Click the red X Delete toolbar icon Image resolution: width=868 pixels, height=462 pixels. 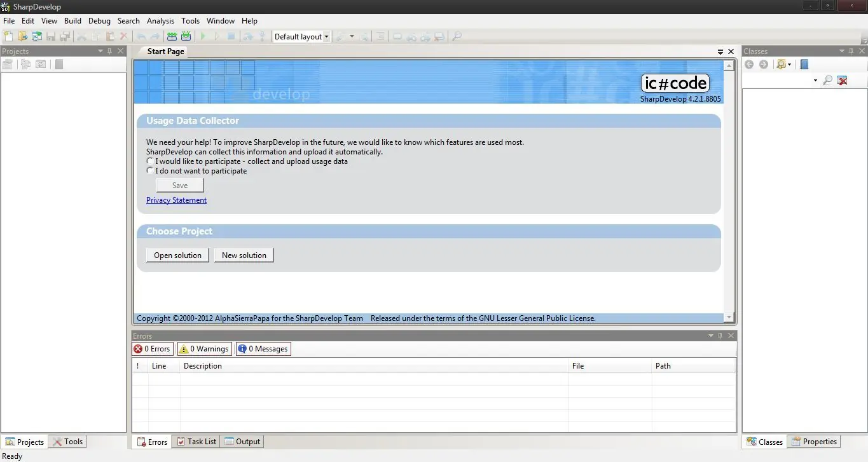(124, 37)
